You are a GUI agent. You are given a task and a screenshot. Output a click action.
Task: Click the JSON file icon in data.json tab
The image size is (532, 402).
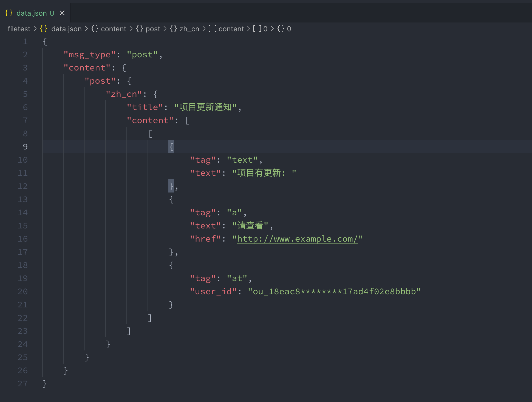pos(9,13)
